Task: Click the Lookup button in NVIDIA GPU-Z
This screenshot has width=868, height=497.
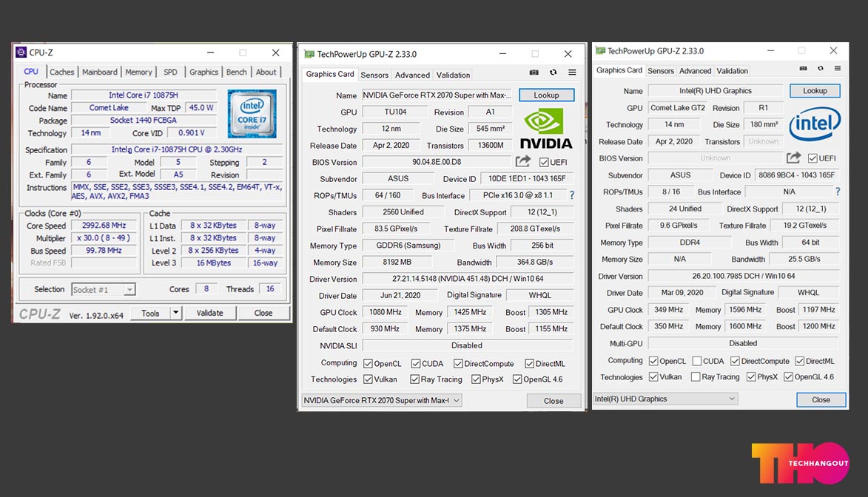Action: click(x=546, y=95)
